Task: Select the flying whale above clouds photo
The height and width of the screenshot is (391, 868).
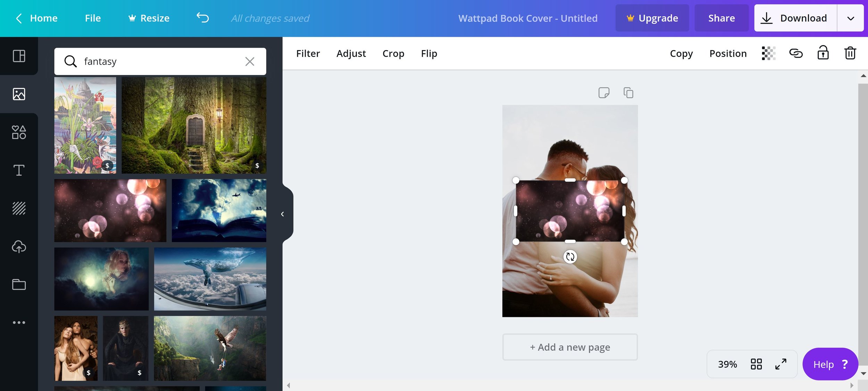Action: pos(210,279)
